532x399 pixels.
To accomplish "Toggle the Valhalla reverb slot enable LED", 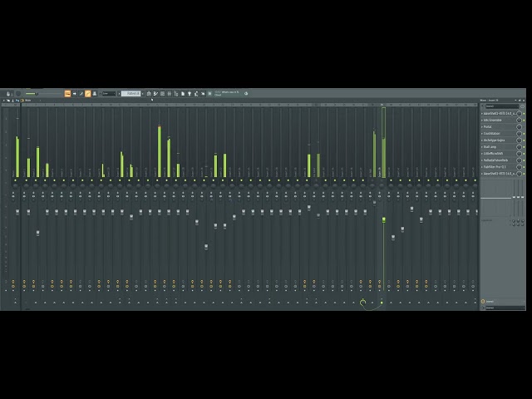I will click(x=524, y=160).
